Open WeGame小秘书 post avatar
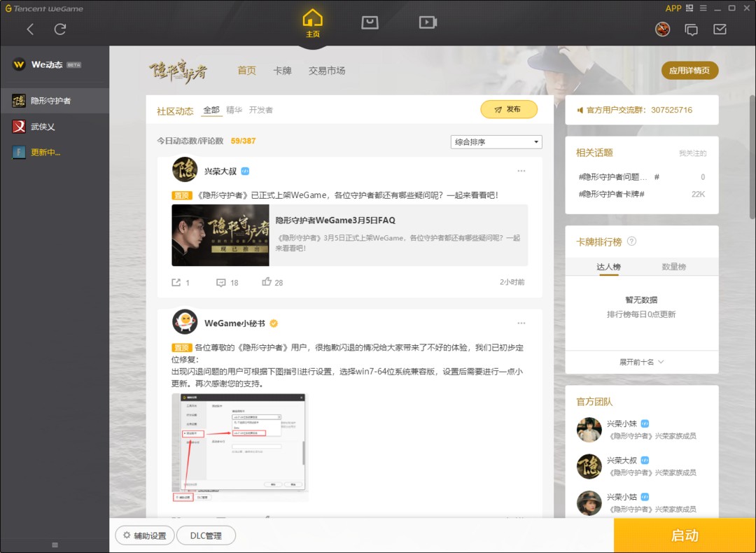756x553 pixels. [x=185, y=321]
